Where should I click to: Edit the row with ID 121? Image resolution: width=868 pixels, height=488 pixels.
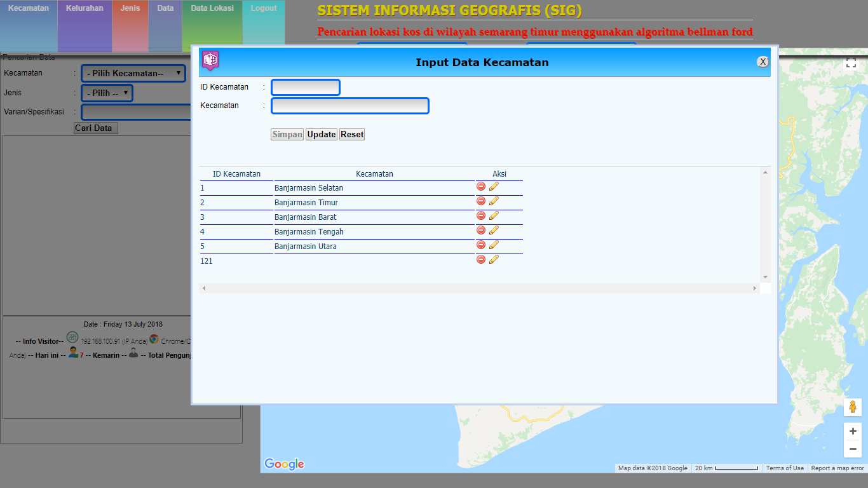pos(494,259)
